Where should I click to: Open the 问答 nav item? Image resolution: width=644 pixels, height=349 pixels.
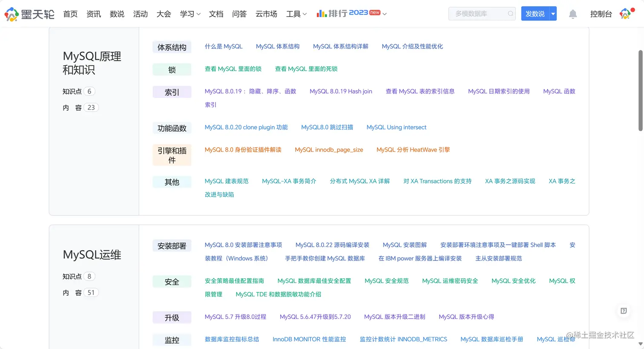click(239, 14)
